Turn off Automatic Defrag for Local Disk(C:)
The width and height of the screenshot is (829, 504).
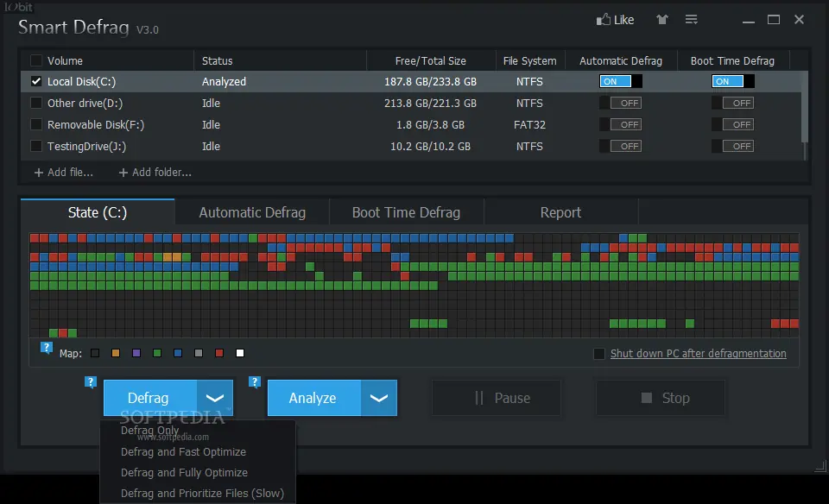tap(621, 81)
